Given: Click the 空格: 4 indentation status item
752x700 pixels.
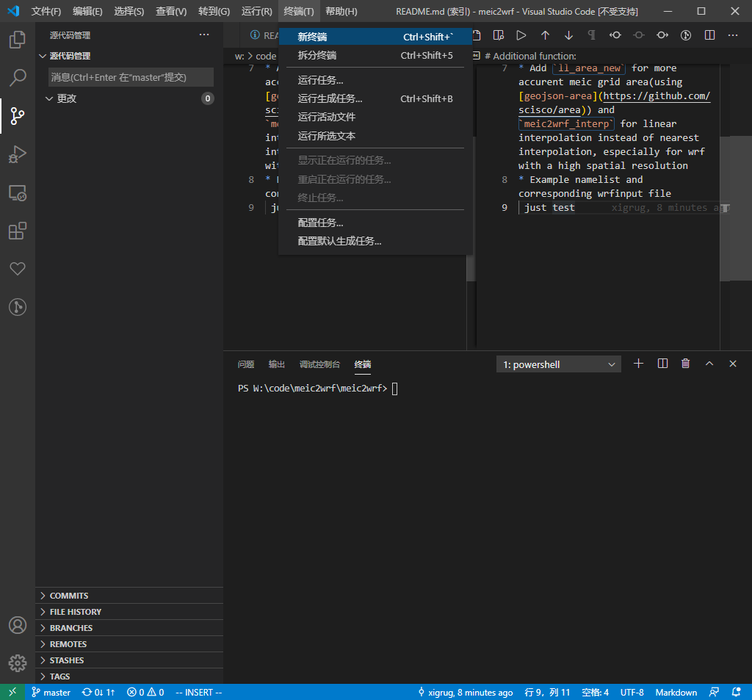Looking at the screenshot, I should (595, 693).
